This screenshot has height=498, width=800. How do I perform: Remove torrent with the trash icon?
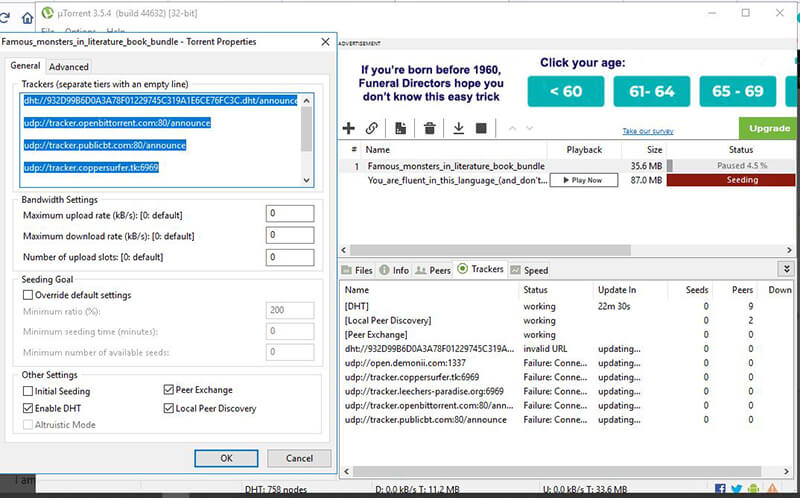[x=430, y=128]
